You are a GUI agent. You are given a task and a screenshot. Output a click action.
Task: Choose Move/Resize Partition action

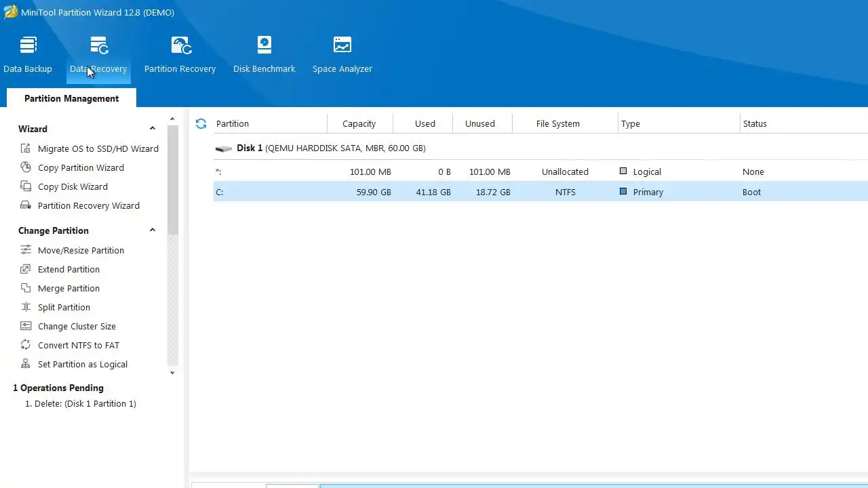[81, 250]
